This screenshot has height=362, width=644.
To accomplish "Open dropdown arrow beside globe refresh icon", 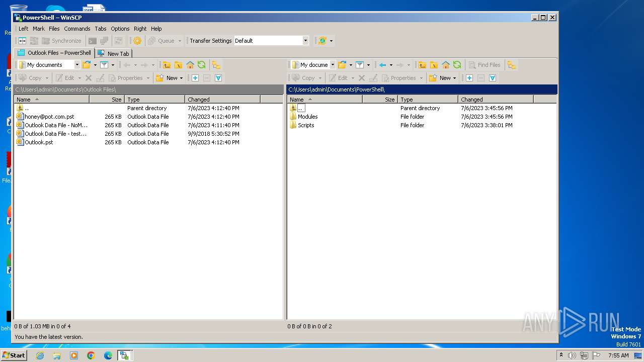I will [331, 41].
